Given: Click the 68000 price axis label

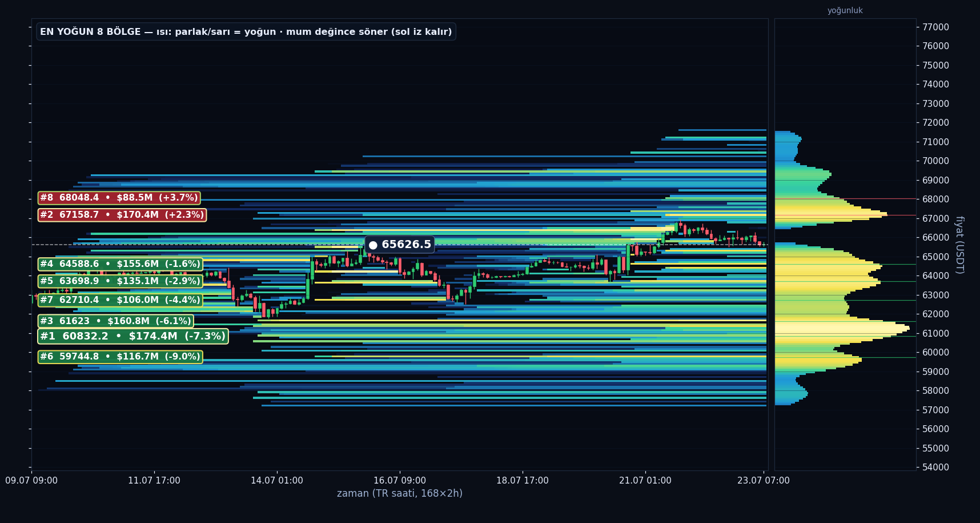Looking at the screenshot, I should tap(935, 199).
